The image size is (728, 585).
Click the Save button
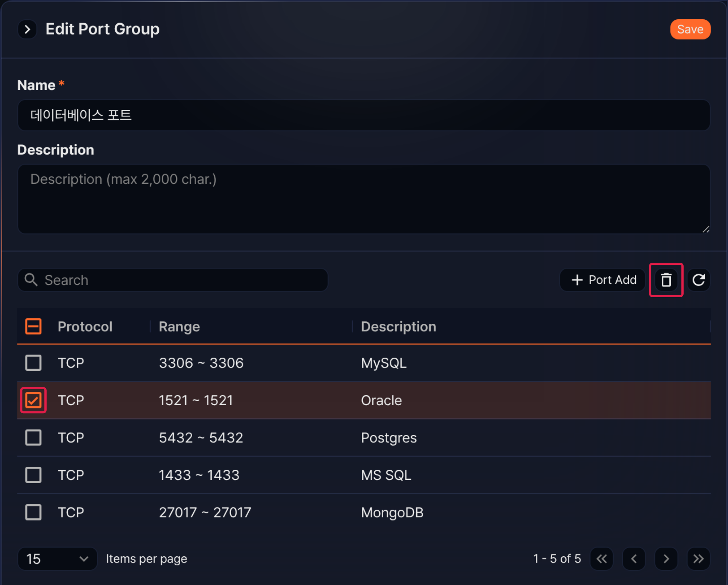(690, 29)
